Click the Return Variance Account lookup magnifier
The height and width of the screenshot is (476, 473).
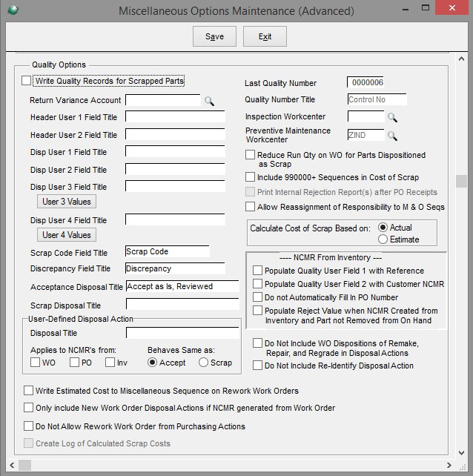coord(209,101)
